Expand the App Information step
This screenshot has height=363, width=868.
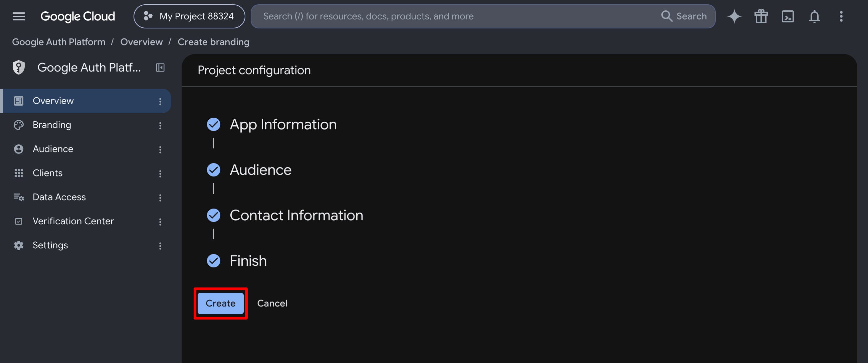pyautogui.click(x=283, y=124)
